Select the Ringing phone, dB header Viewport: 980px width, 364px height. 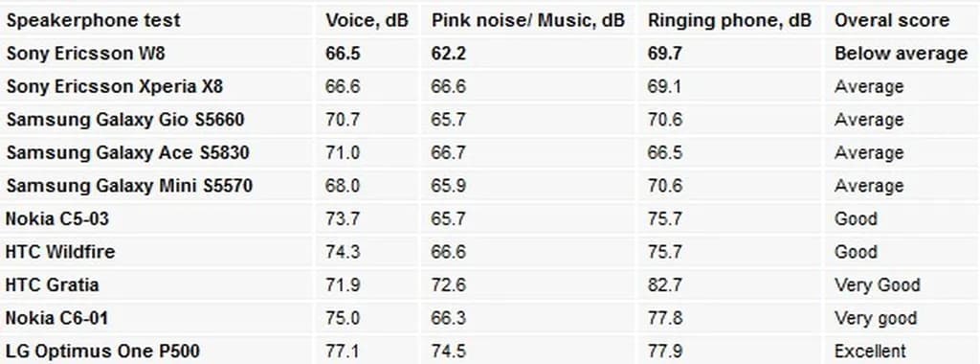(x=729, y=20)
